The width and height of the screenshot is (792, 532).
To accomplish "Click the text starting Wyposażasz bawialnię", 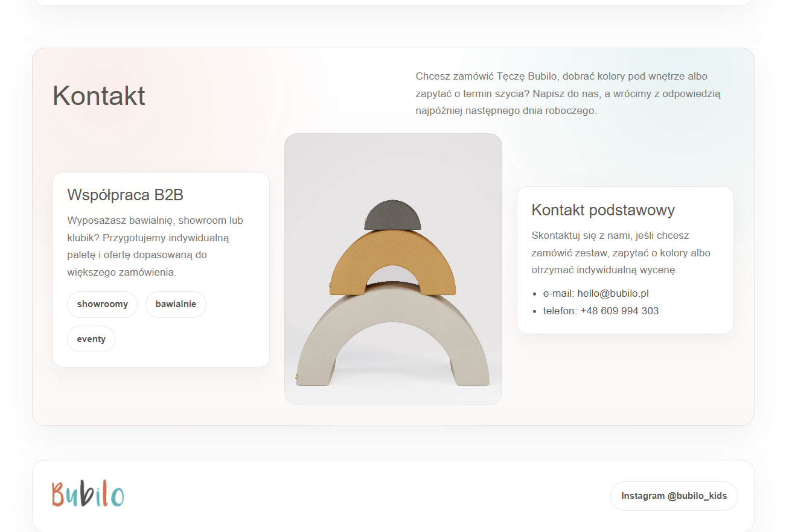I will tap(155, 247).
